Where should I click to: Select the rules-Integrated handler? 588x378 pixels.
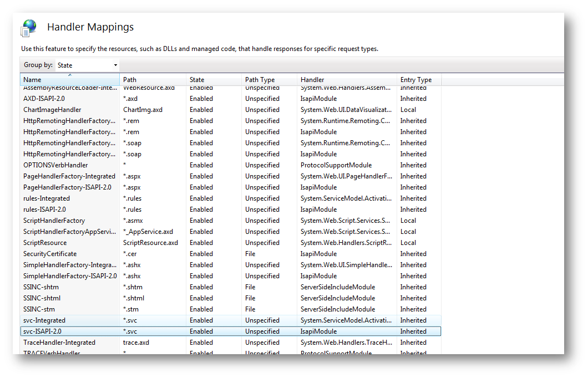tap(231, 198)
